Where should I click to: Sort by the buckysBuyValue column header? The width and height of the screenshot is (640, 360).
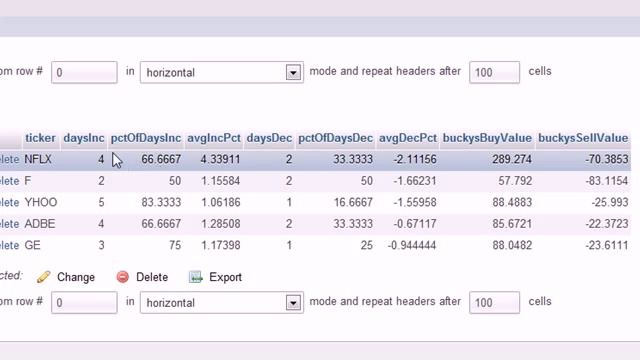click(x=487, y=138)
